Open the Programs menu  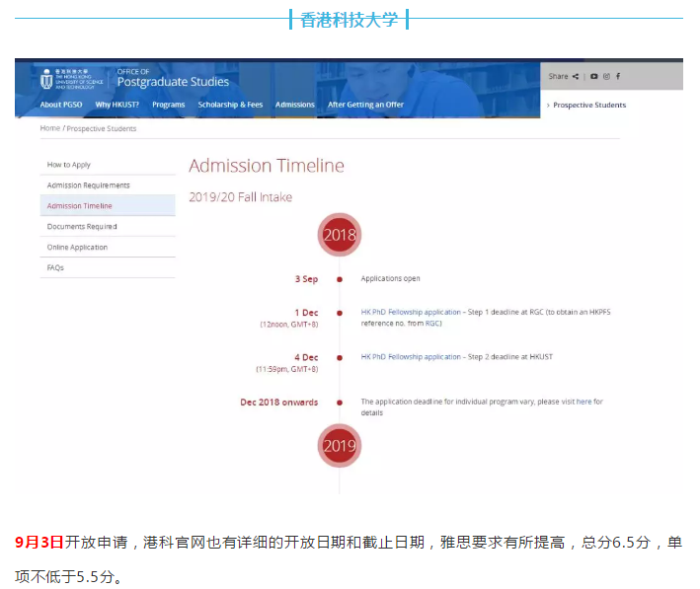click(x=168, y=105)
